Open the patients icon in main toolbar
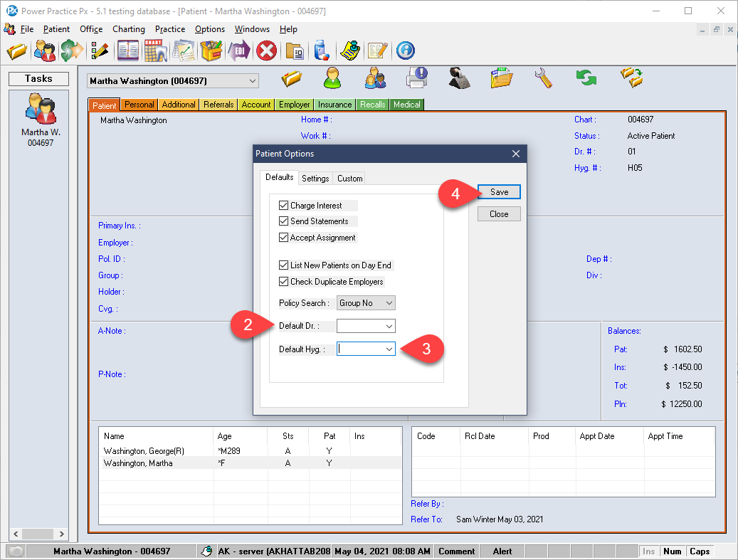738x560 pixels. [x=45, y=51]
